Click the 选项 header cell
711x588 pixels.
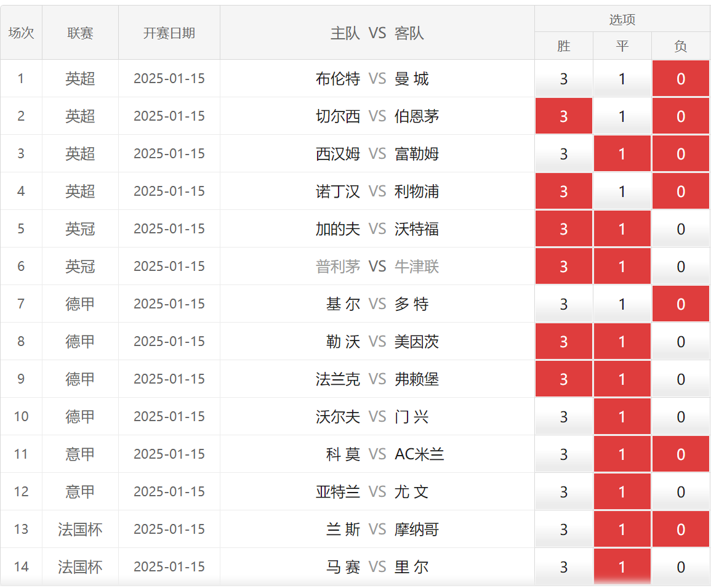[622, 19]
